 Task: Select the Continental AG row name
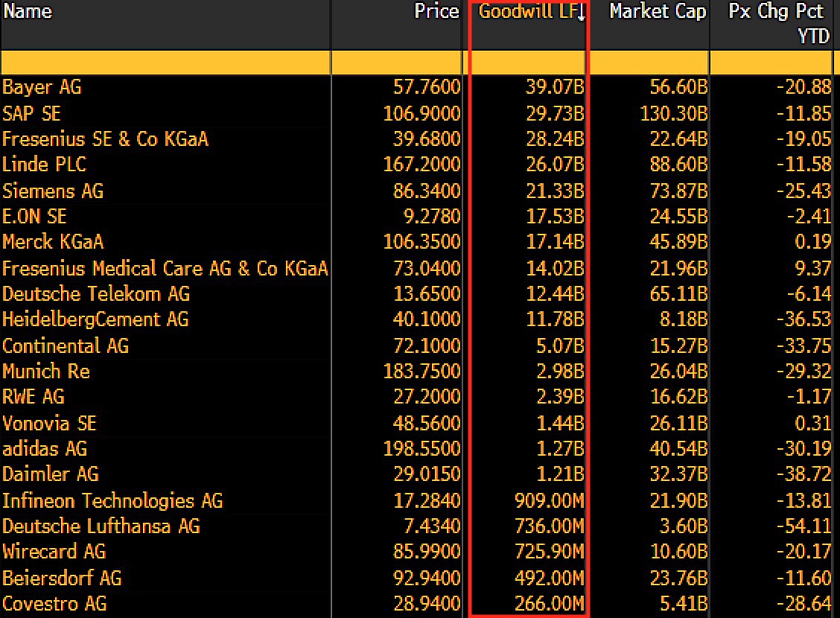tap(66, 345)
